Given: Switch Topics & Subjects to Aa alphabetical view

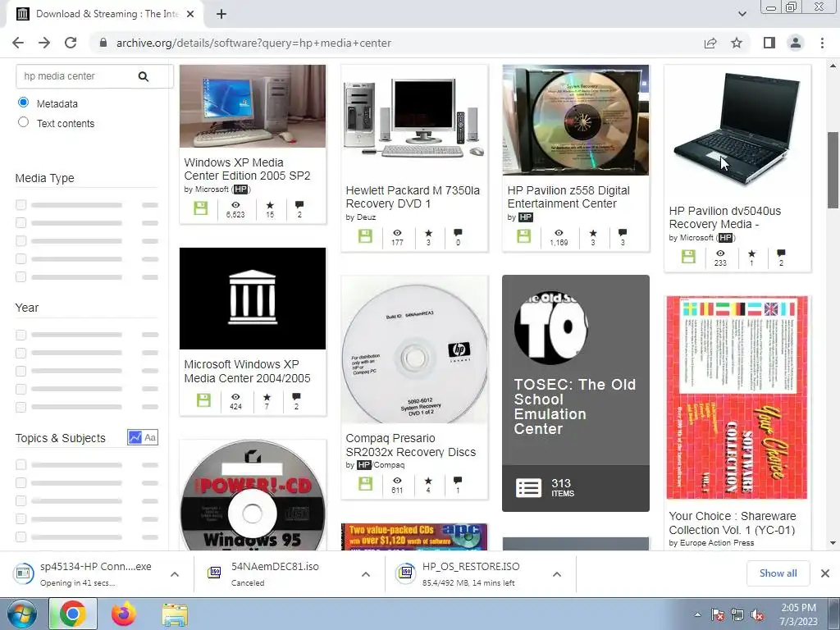Looking at the screenshot, I should coord(150,437).
